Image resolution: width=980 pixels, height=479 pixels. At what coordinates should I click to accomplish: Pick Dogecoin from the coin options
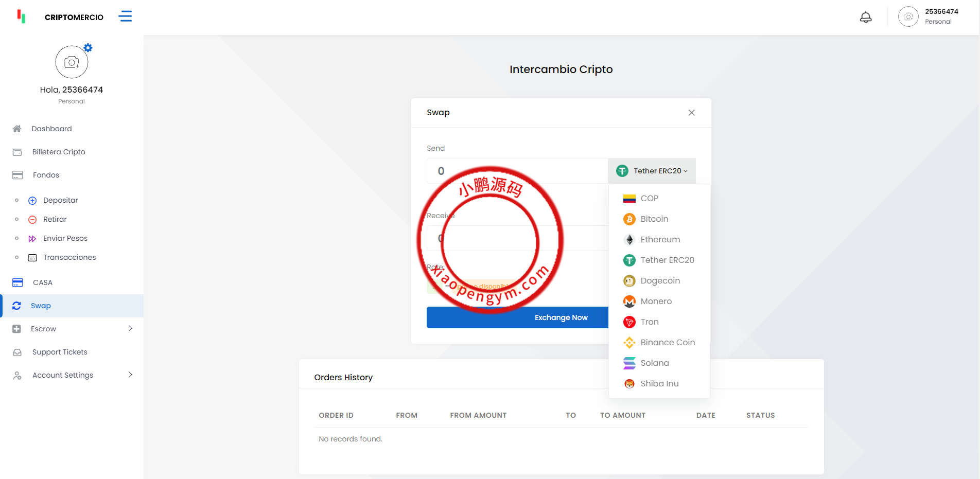659,281
